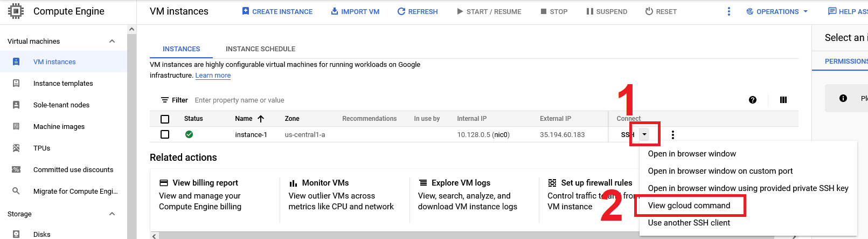
Task: Open Sole-tenant nodes in sidebar
Action: click(61, 105)
